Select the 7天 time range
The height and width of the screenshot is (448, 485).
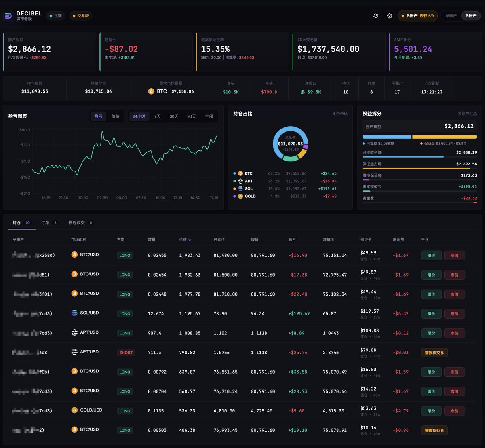pos(158,116)
